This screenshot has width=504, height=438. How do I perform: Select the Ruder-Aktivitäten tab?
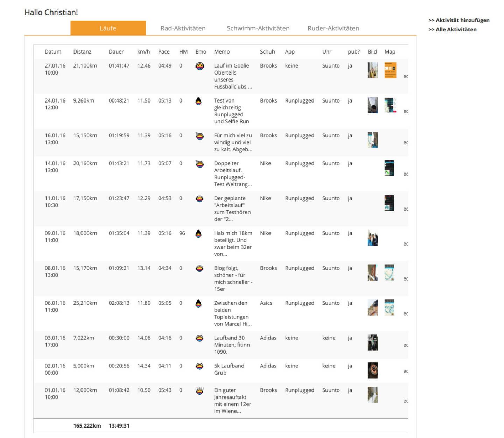point(333,28)
